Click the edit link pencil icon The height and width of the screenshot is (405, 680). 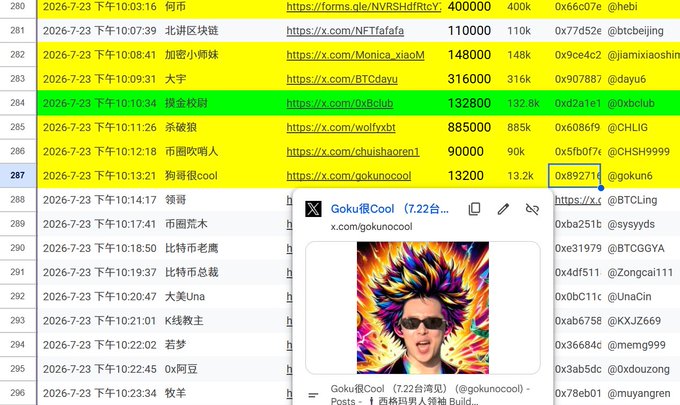503,209
